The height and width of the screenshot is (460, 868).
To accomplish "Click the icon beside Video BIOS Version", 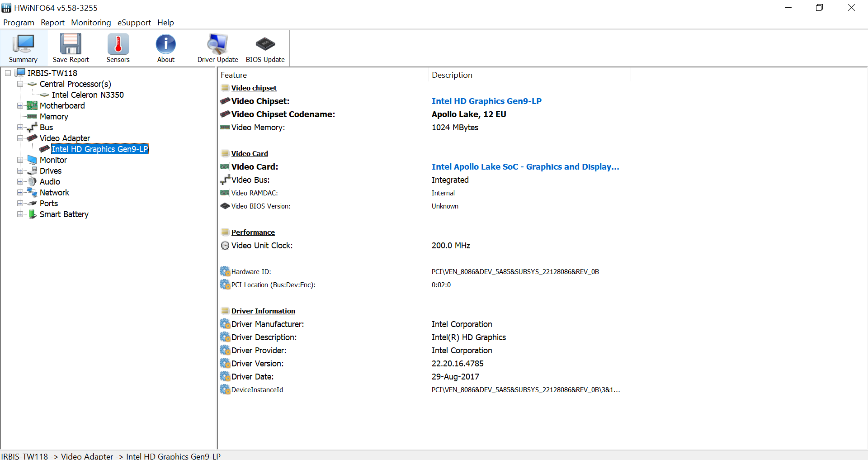I will pyautogui.click(x=225, y=206).
